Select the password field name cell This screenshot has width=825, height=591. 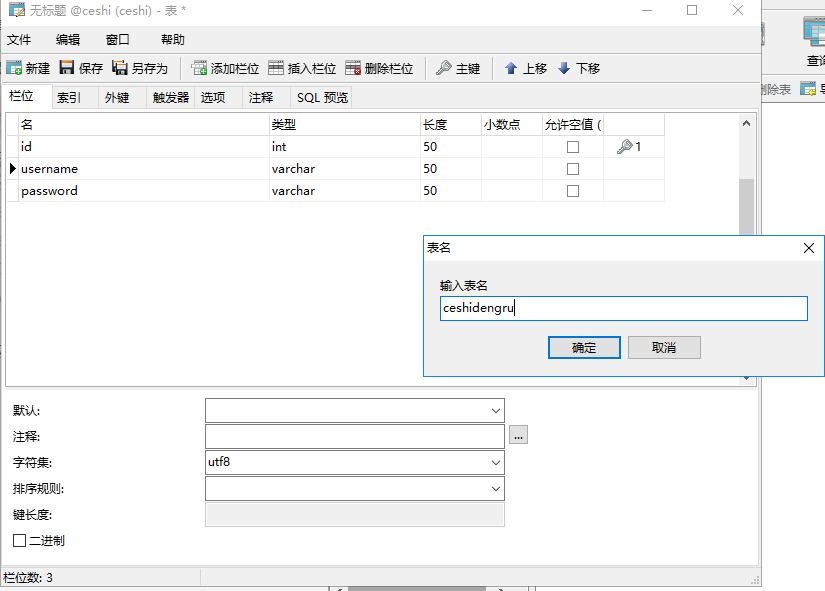point(144,191)
